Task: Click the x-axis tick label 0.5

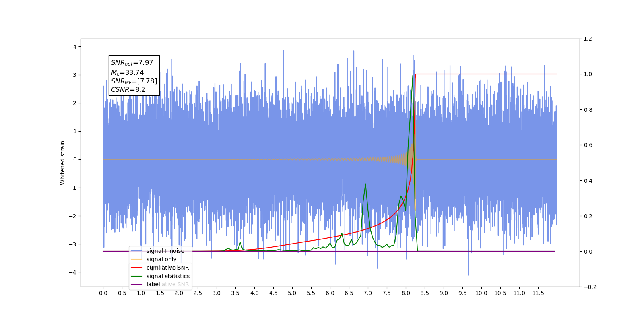Action: point(122,293)
